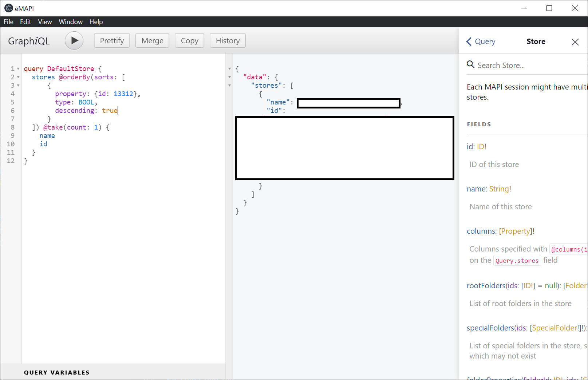Click the name field on line 9
Image resolution: width=588 pixels, height=380 pixels.
coord(47,136)
